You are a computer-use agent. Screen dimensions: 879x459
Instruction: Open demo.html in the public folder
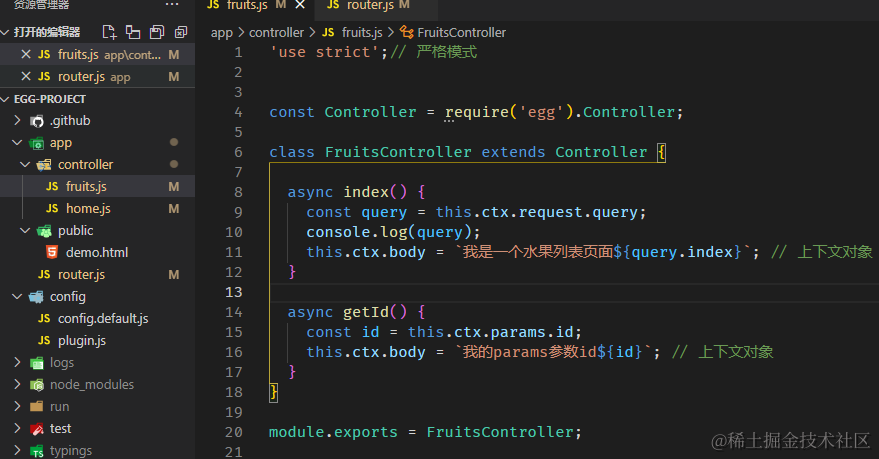coord(98,252)
